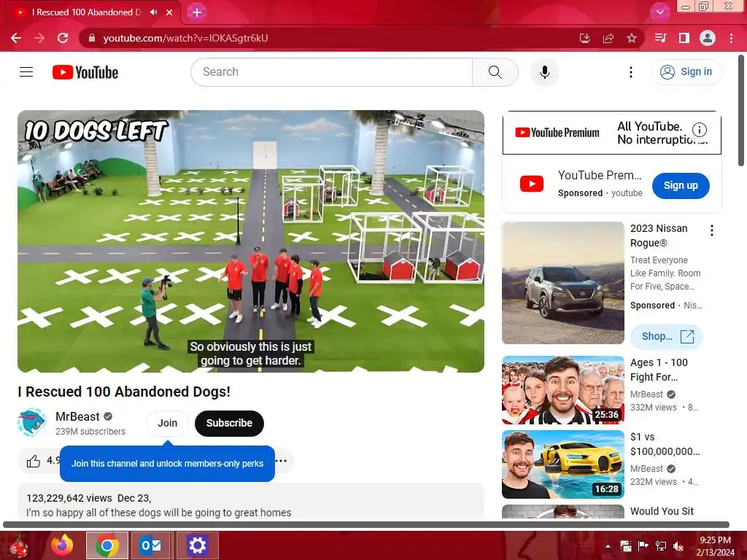This screenshot has height=560, width=747.
Task: Click the share this page icon
Action: 608,38
